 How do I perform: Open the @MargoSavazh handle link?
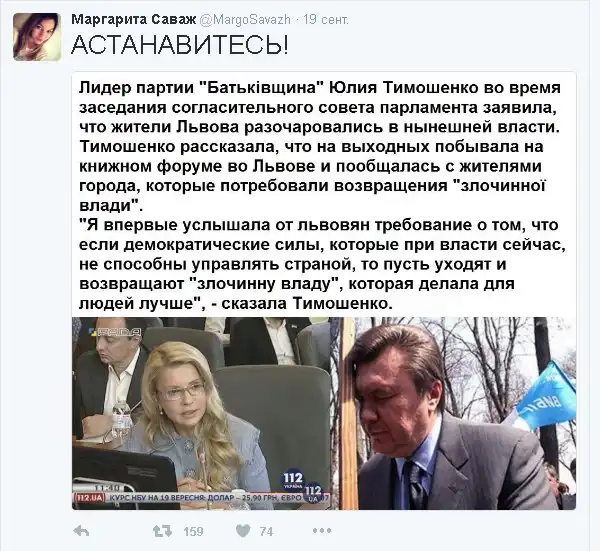tap(245, 19)
